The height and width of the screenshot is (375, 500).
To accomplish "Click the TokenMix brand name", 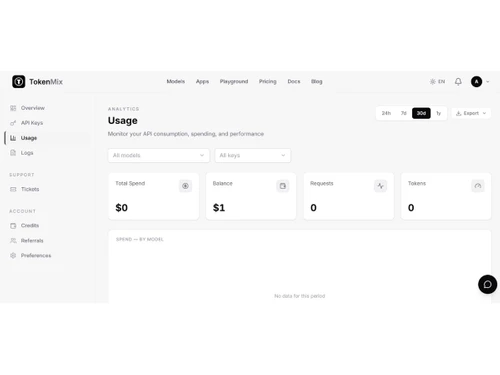I will pos(46,82).
